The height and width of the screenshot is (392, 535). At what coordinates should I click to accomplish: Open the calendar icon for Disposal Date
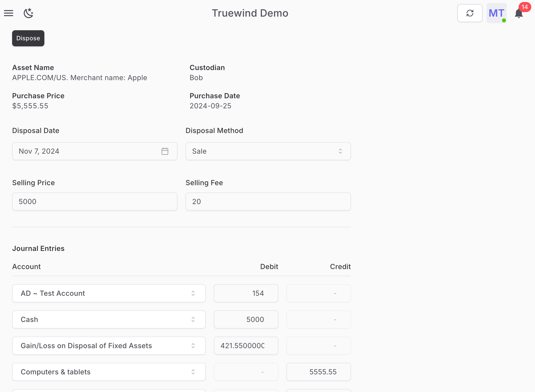pyautogui.click(x=165, y=151)
